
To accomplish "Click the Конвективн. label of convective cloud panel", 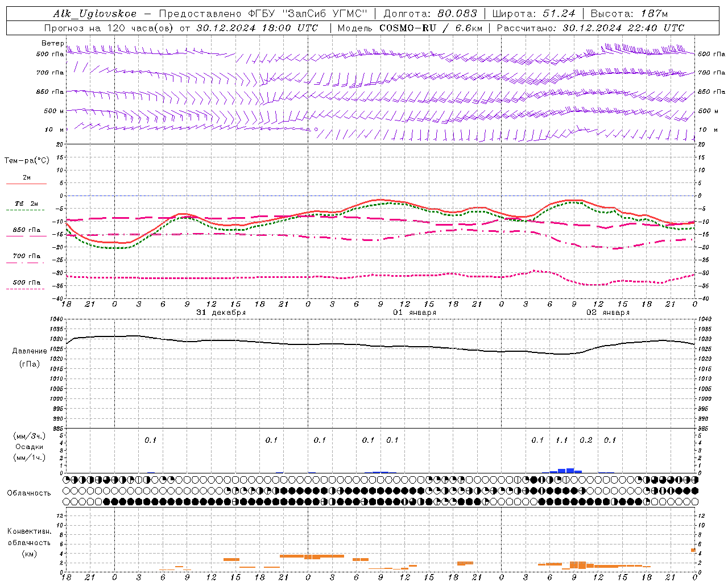I will tap(29, 532).
